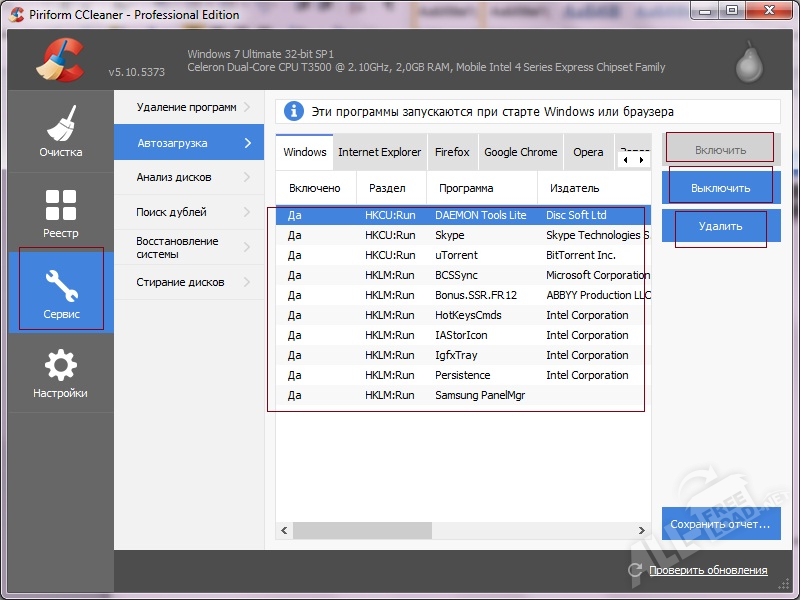
Task: Switch to the Google Chrome tab
Action: tap(520, 152)
